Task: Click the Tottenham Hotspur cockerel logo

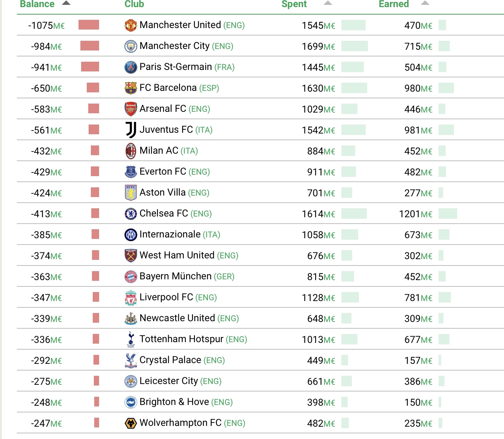Action: [x=130, y=340]
